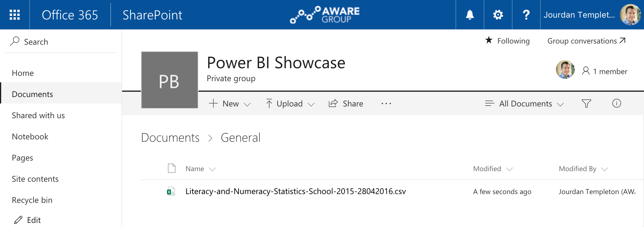Open Pages in left navigation
644x227 pixels.
(22, 158)
